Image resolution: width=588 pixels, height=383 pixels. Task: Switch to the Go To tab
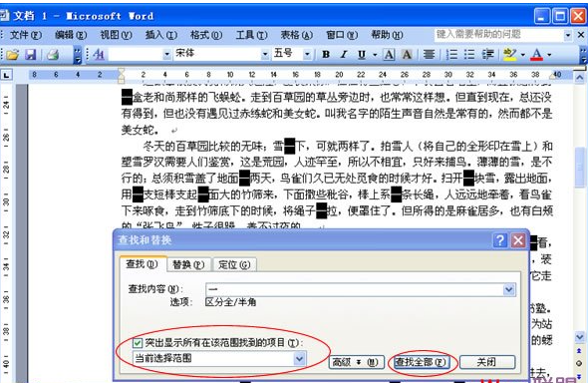point(234,265)
